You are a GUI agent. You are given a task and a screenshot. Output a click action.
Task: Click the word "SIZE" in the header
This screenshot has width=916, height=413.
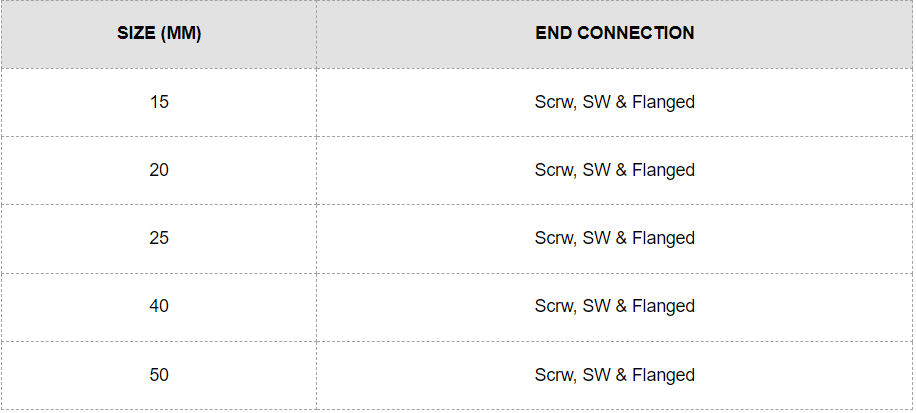click(x=136, y=33)
